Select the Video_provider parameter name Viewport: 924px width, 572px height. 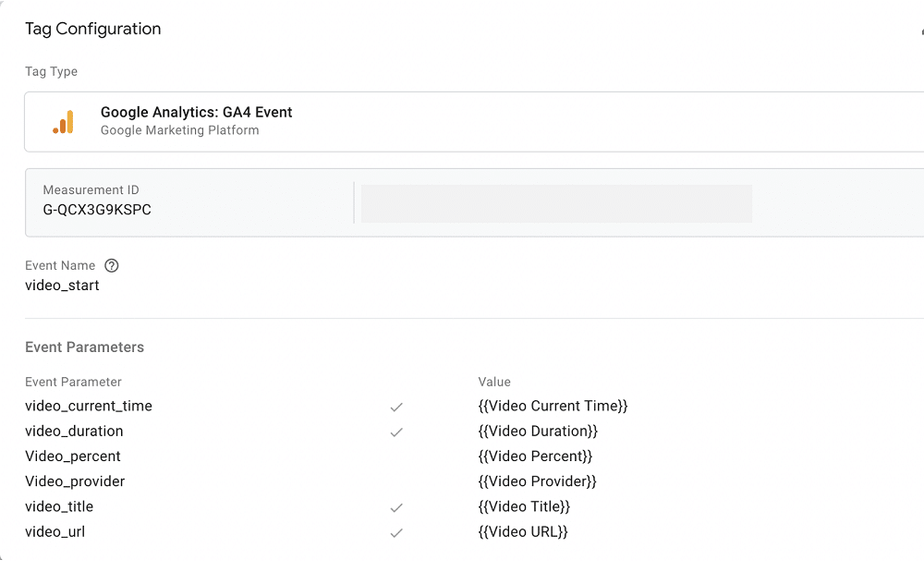[75, 481]
